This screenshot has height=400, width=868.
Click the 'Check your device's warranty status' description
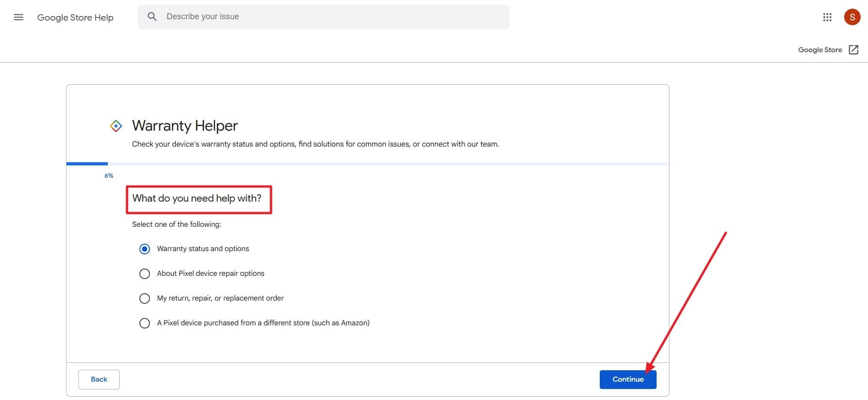click(315, 144)
